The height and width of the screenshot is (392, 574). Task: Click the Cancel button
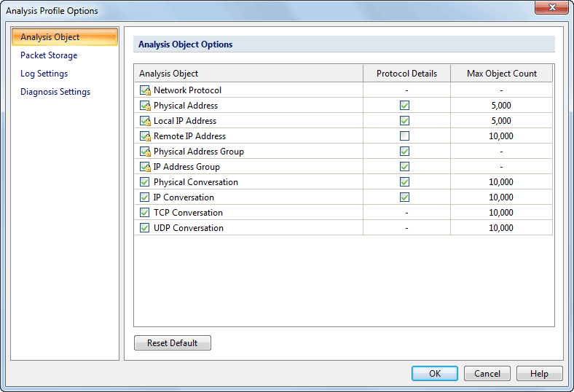click(487, 374)
